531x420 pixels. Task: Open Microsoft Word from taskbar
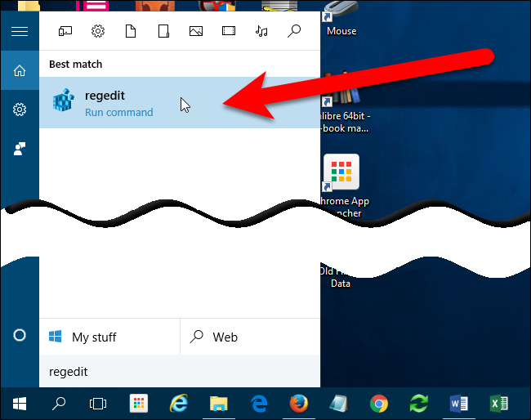tap(459, 404)
